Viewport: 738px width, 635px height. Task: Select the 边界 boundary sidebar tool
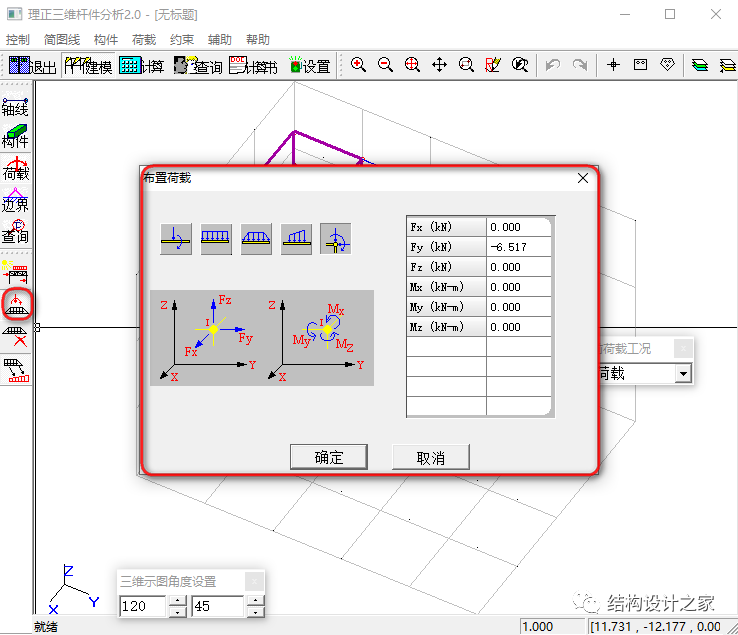pos(16,200)
